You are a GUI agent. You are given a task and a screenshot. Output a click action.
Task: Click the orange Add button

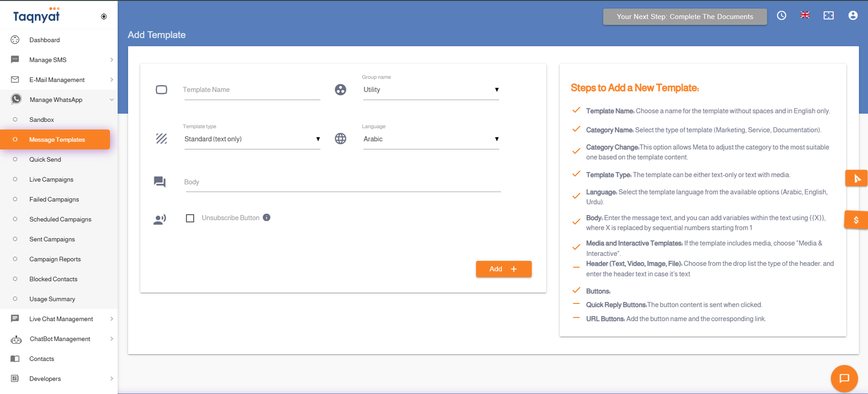(x=504, y=269)
